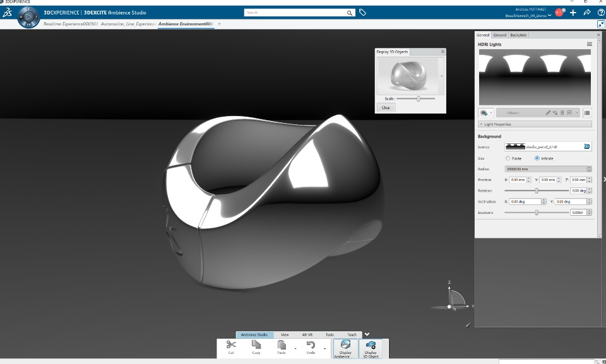606x364 pixels.
Task: Switch to Realtime Experience document tab
Action: click(71, 24)
